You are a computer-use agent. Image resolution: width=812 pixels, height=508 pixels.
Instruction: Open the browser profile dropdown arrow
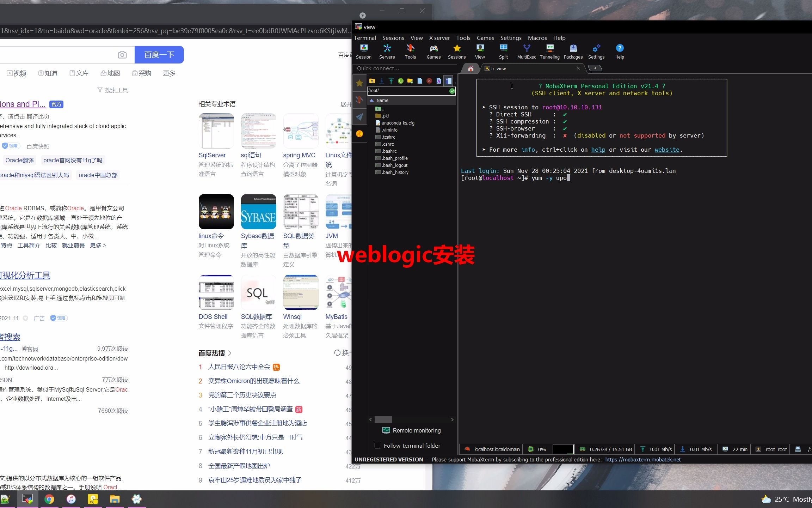coord(363,16)
